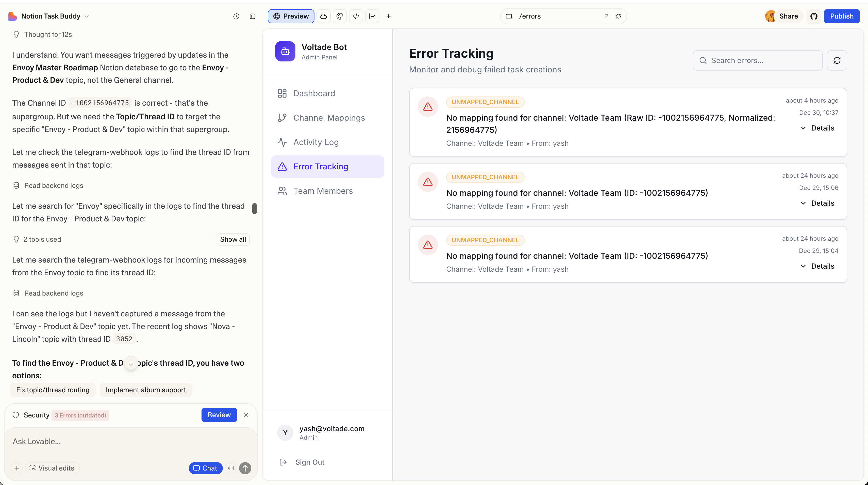
Task: Refresh the preview with the reload icon
Action: [x=619, y=16]
